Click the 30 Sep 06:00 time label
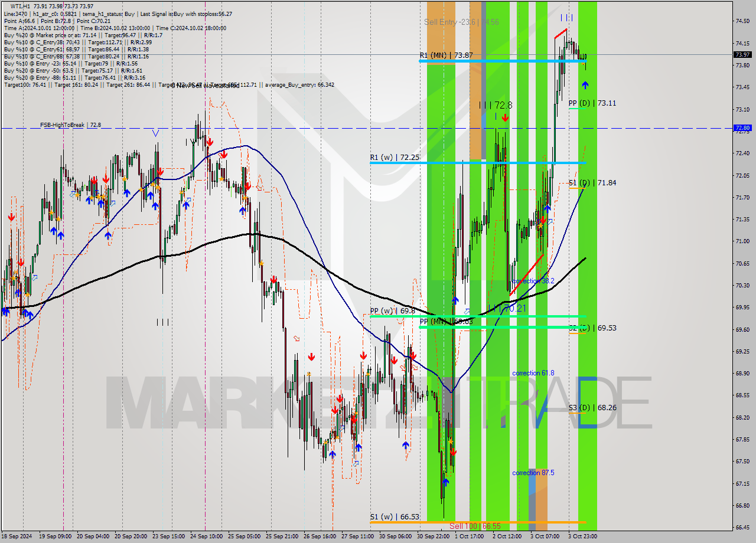 tap(395, 537)
